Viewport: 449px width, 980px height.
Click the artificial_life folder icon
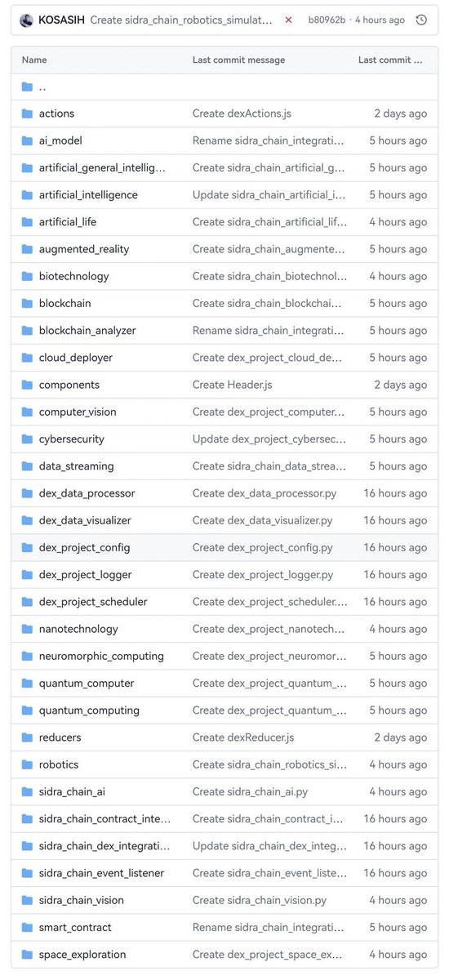(27, 222)
